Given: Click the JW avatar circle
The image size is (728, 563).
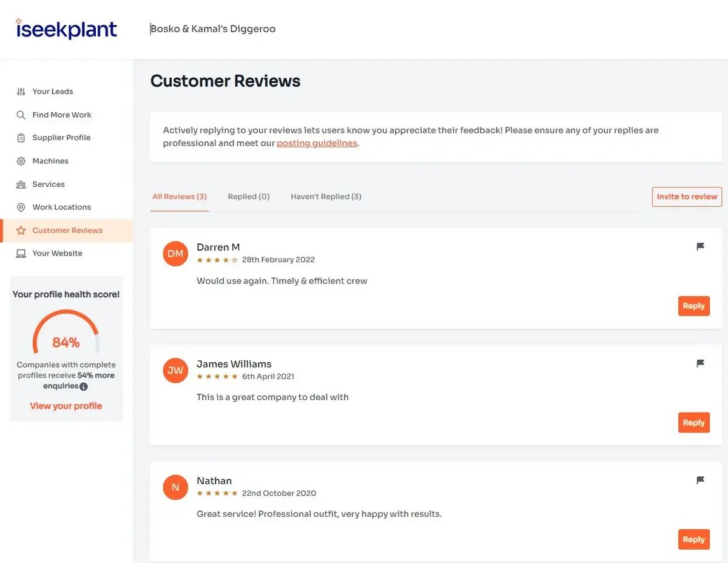Looking at the screenshot, I should [175, 370].
